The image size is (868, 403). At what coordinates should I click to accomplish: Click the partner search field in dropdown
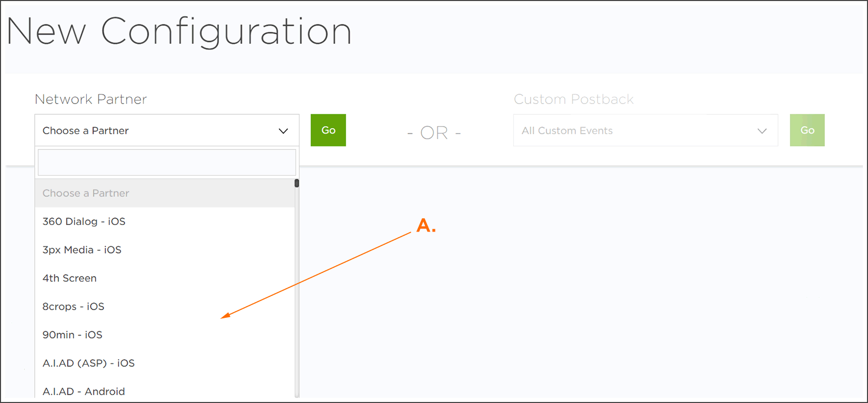(x=166, y=163)
